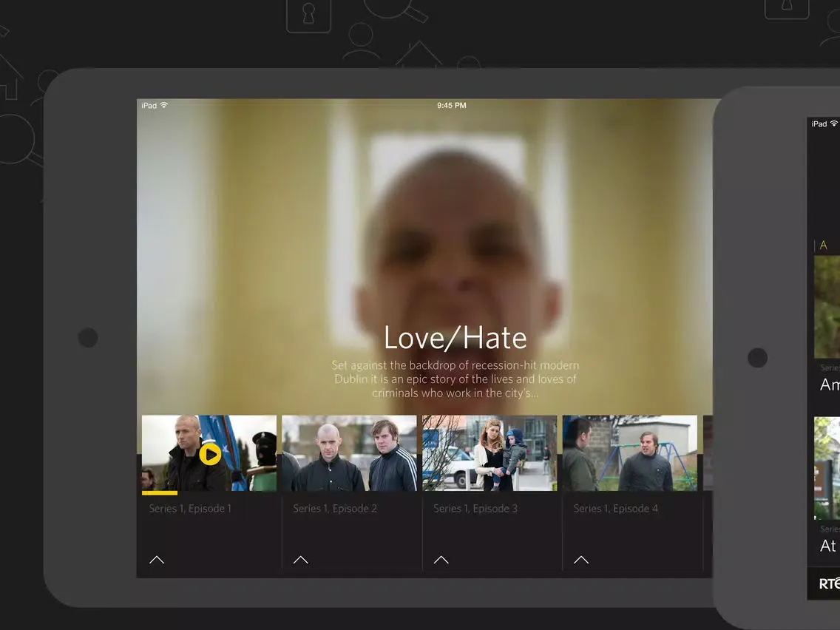Select the "Series 1, Episode 1" label
Viewport: 840px width, 630px height.
190,509
